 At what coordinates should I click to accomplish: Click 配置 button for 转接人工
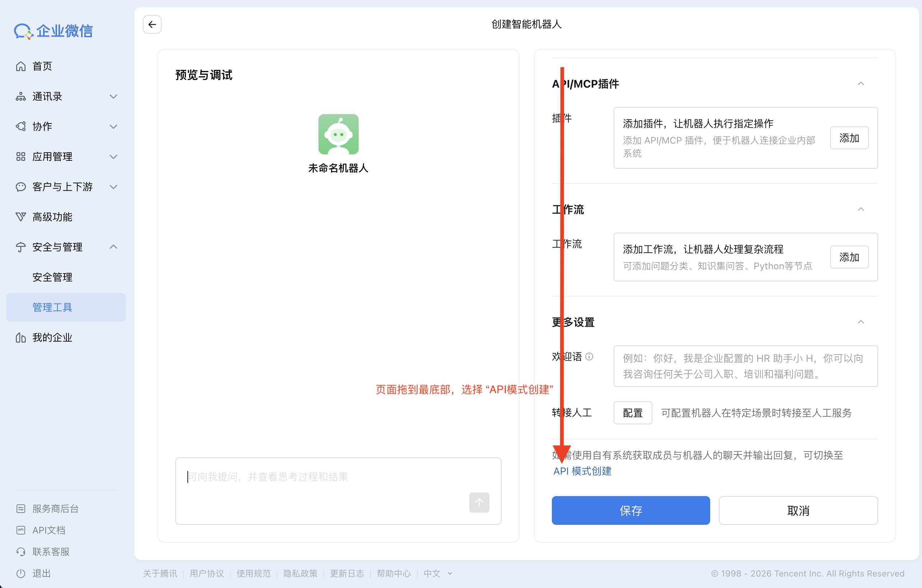[633, 413]
